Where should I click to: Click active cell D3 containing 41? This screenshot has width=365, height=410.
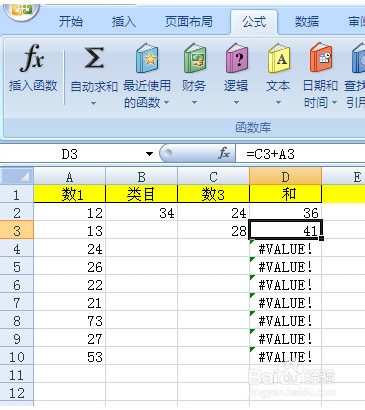[285, 230]
